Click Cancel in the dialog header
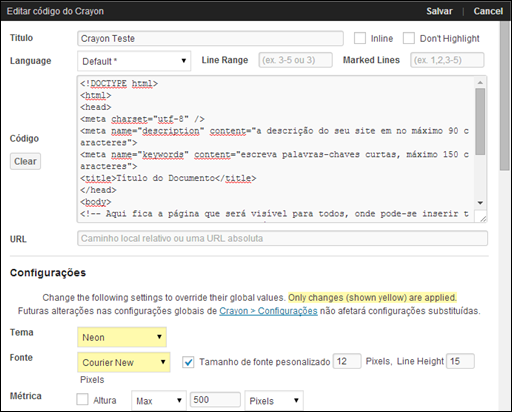The image size is (512, 412). tap(488, 11)
